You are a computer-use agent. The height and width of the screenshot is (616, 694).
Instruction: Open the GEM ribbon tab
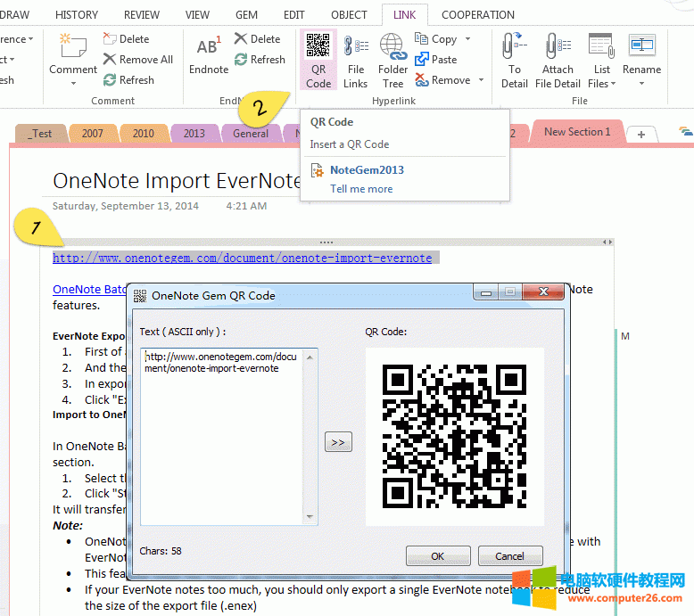[246, 14]
